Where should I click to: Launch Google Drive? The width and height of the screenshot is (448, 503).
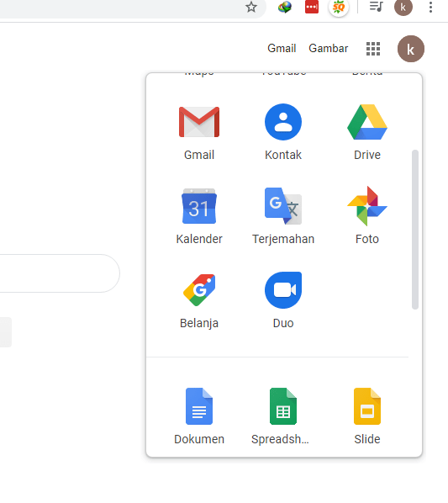click(x=367, y=133)
